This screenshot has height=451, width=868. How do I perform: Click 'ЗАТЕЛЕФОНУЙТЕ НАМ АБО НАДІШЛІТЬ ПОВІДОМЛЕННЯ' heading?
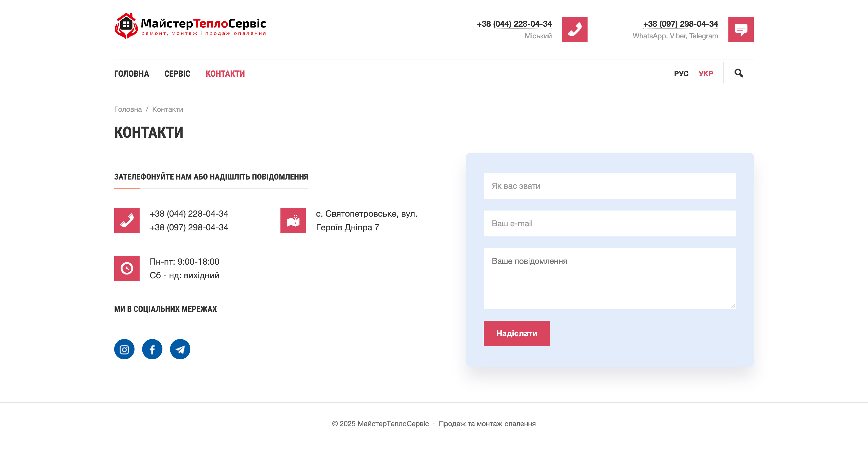(211, 177)
